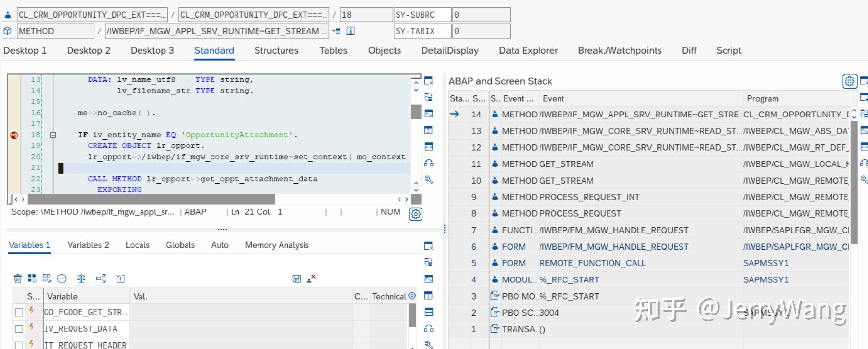Screen dimensions: 868x349
Task: Switch to the Globals tab
Action: (x=180, y=245)
